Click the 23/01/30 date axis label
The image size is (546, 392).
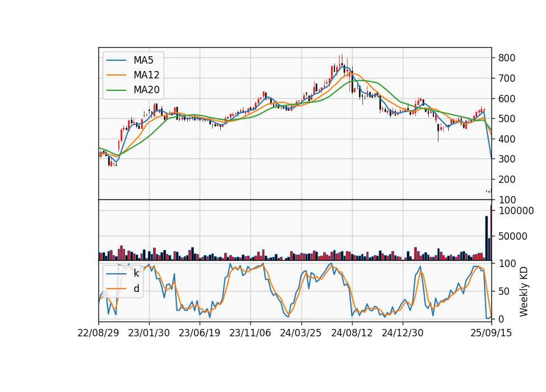(149, 333)
